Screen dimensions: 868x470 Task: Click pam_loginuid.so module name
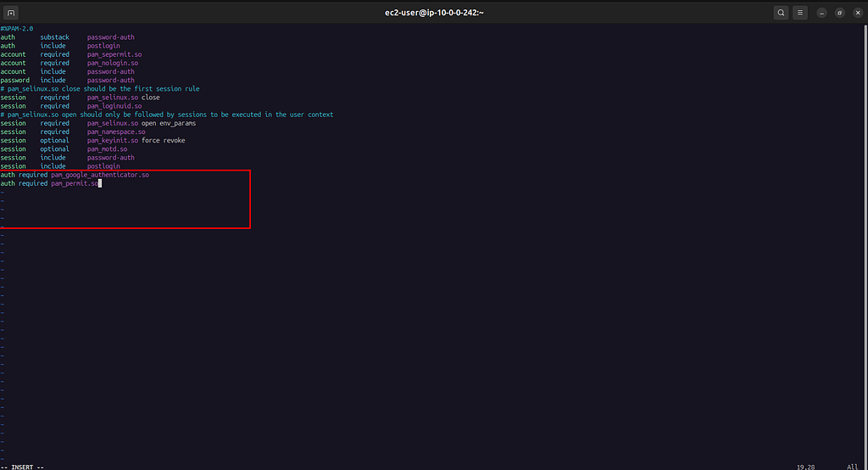point(114,106)
